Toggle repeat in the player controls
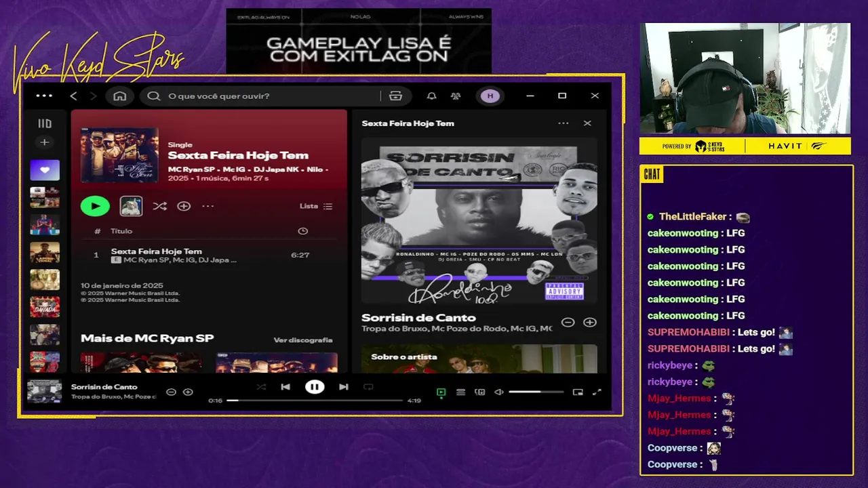 [368, 387]
